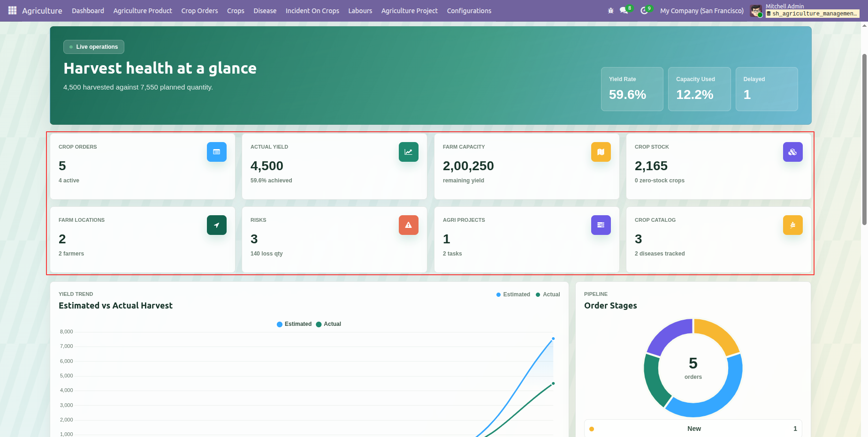The height and width of the screenshot is (437, 868).
Task: Click Estimated in the Yield Trend header
Action: pyautogui.click(x=513, y=294)
